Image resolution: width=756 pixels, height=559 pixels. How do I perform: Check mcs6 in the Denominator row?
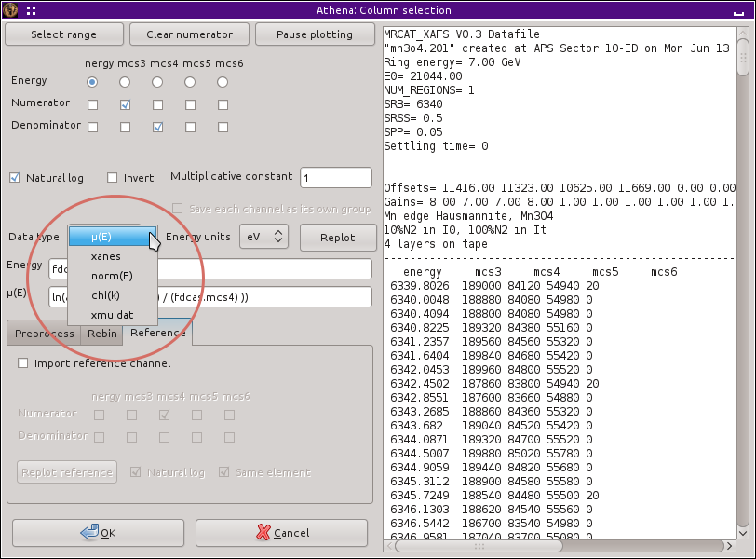pyautogui.click(x=223, y=127)
